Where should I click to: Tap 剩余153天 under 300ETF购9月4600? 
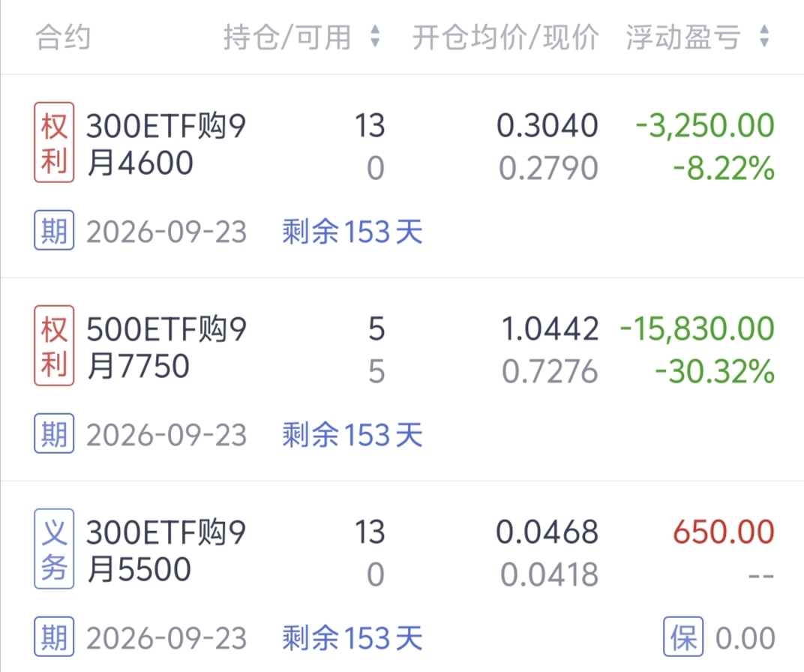coord(352,232)
